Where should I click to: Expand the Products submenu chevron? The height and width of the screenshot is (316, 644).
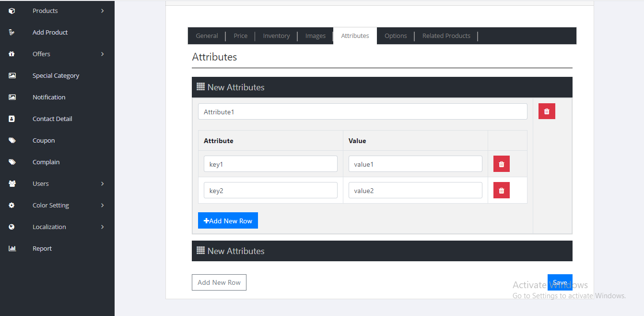coord(102,11)
